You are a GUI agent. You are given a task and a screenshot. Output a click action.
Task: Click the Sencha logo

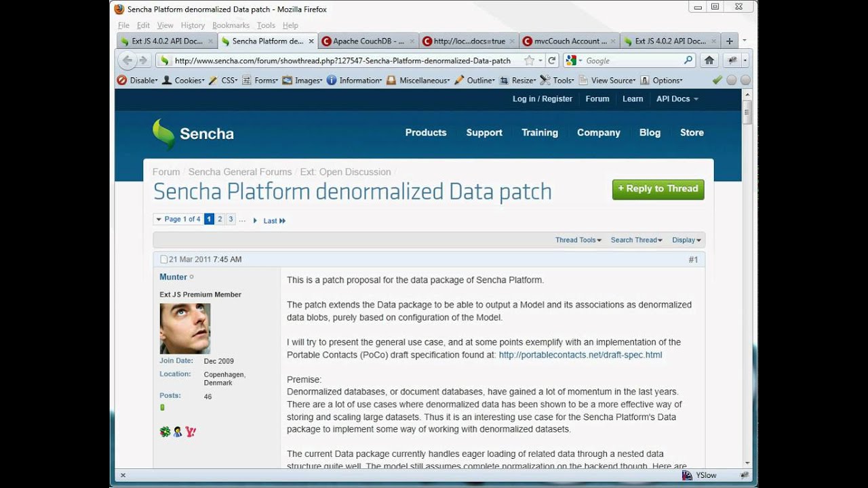(193, 134)
